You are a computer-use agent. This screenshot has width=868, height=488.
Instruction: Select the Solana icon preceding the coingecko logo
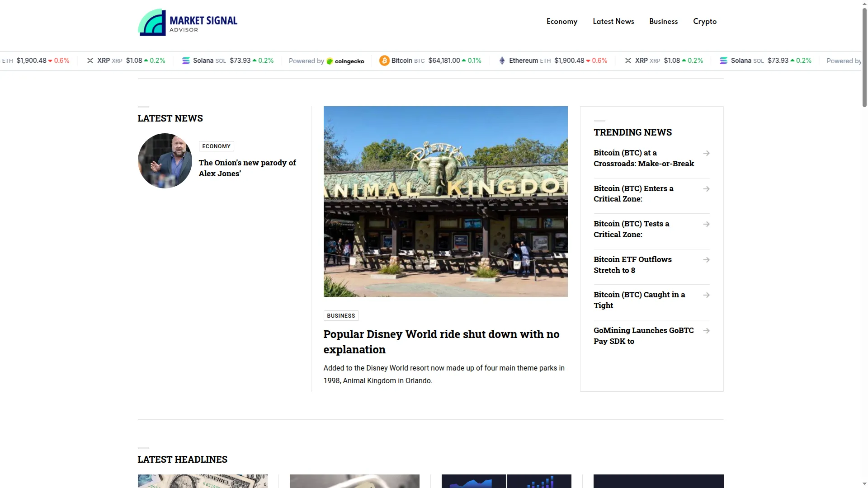[186, 61]
